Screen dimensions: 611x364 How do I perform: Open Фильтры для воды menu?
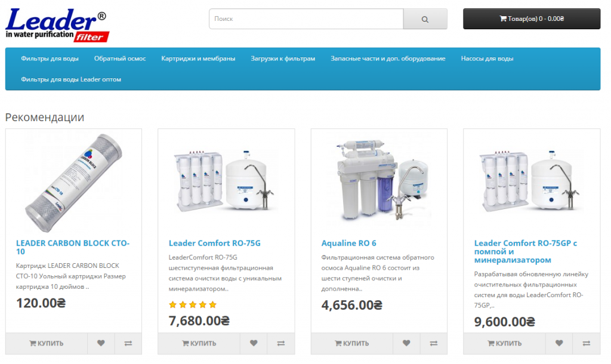pyautogui.click(x=50, y=58)
